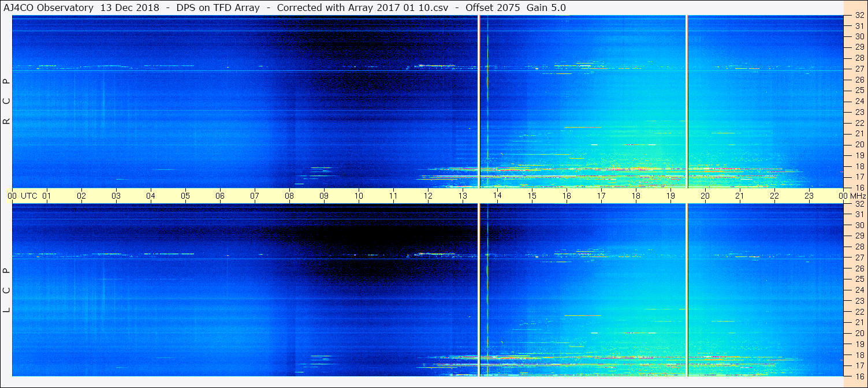Click the "15" hour label on the time axis
Image resolution: width=868 pixels, height=388 pixels.
click(532, 196)
